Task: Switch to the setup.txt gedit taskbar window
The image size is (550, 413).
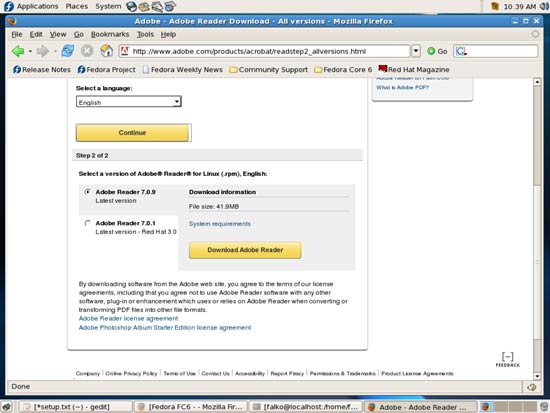Action: click(75, 407)
